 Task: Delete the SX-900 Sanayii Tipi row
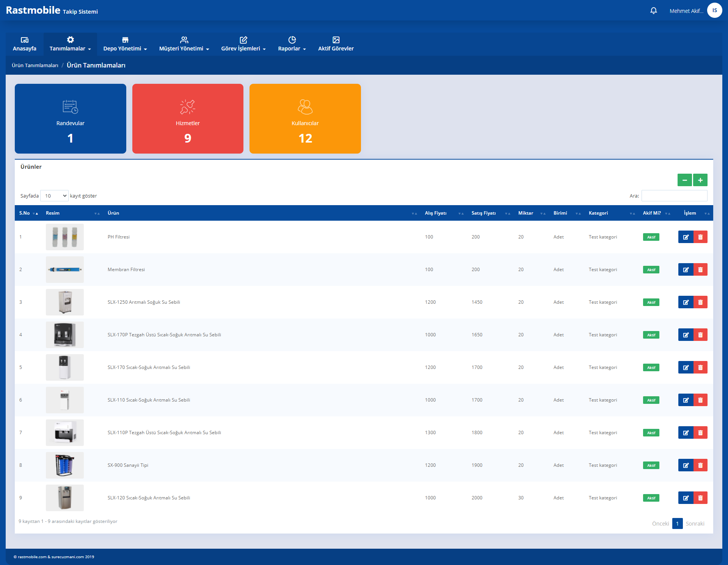[700, 465]
